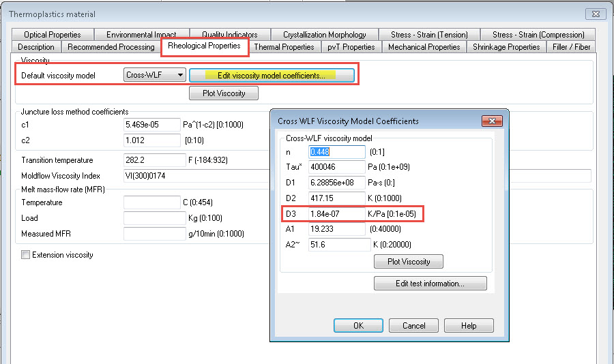Click the Transition temperature field
The width and height of the screenshot is (614, 364).
click(155, 160)
